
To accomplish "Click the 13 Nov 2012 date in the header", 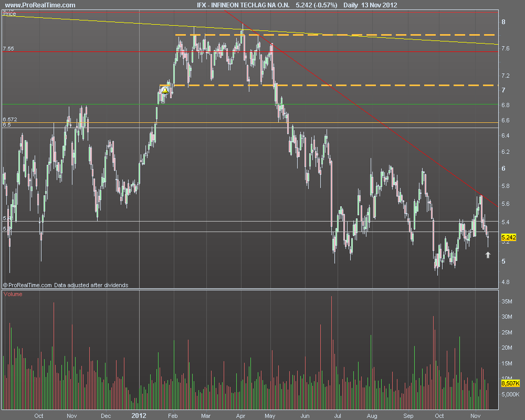I will point(379,5).
